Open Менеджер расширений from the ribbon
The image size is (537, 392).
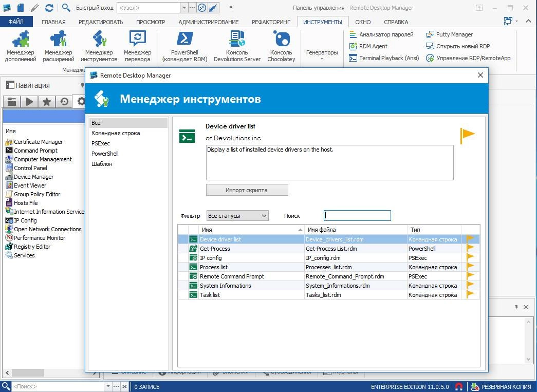tap(58, 46)
